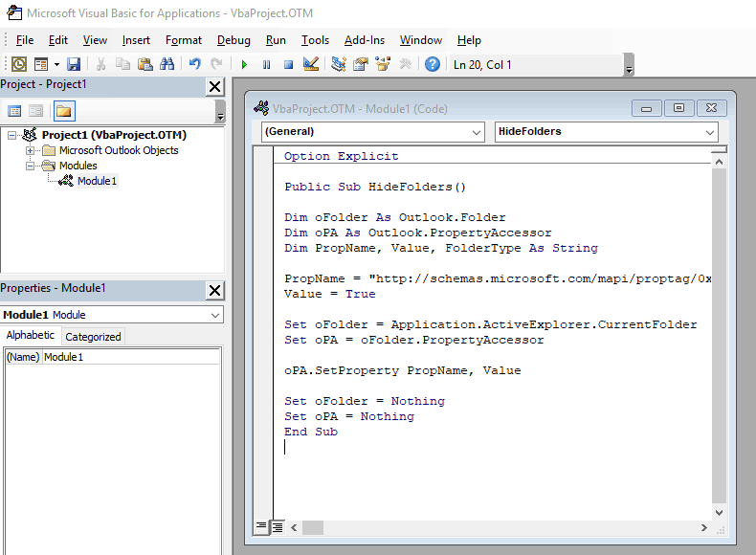Screen dimensions: 756x555
Task: Click the Insert UserForm toolbar icon
Action: coord(41,64)
